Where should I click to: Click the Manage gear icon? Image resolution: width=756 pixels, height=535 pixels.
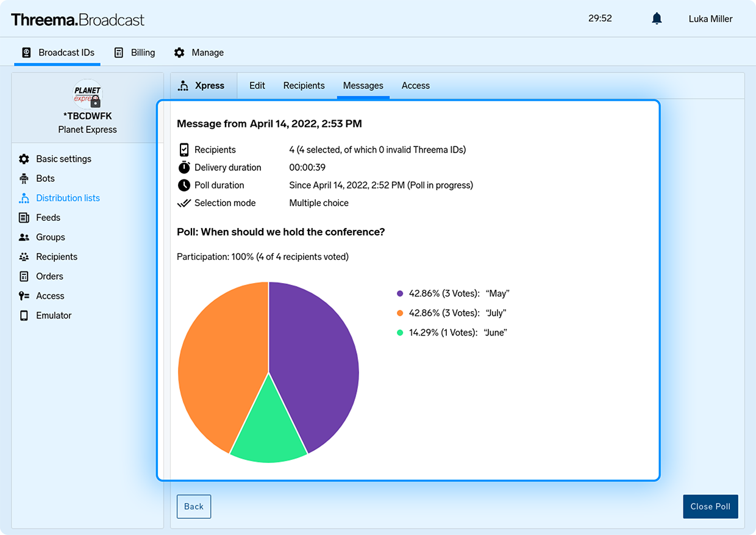click(179, 52)
